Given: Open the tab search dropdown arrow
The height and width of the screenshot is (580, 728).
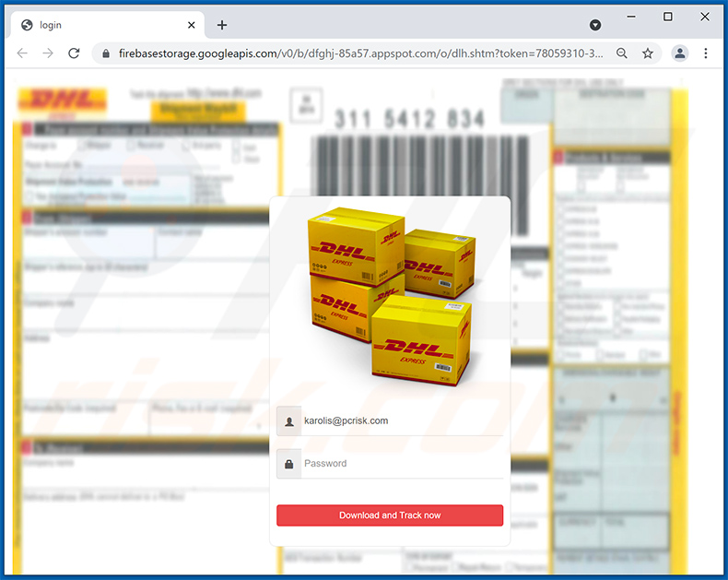Looking at the screenshot, I should pos(594,25).
